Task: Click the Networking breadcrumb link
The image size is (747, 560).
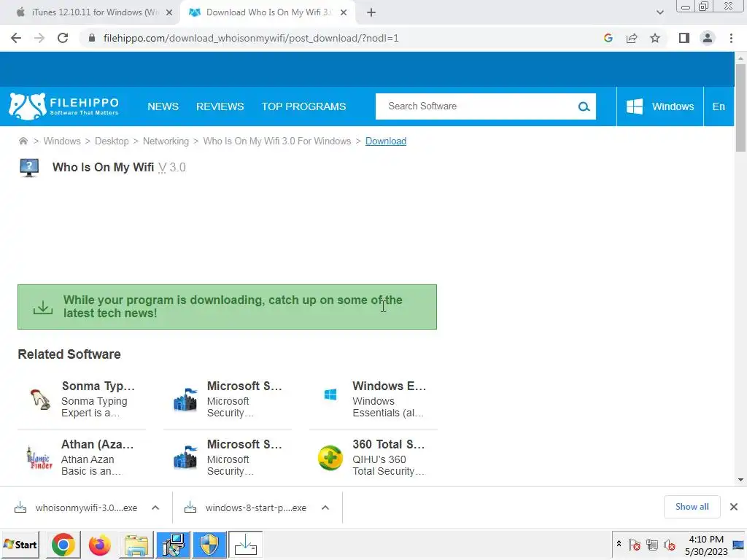Action: tap(166, 141)
